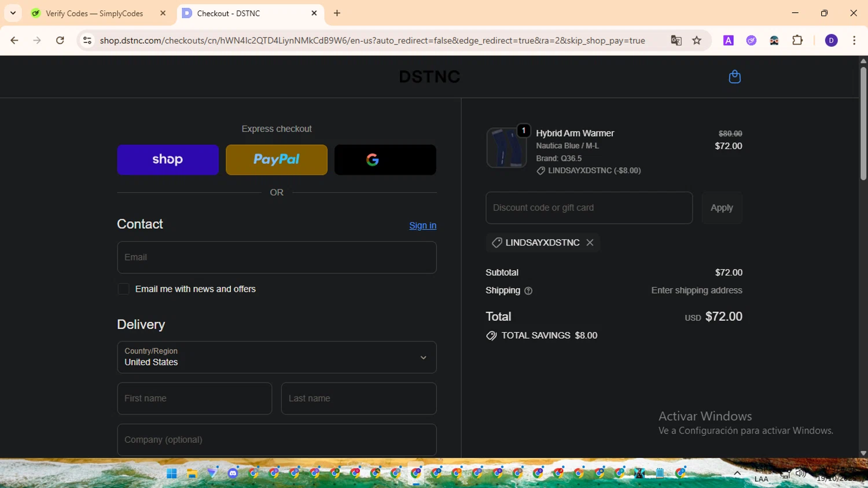Expand the Country/Region dropdown

coord(277,357)
